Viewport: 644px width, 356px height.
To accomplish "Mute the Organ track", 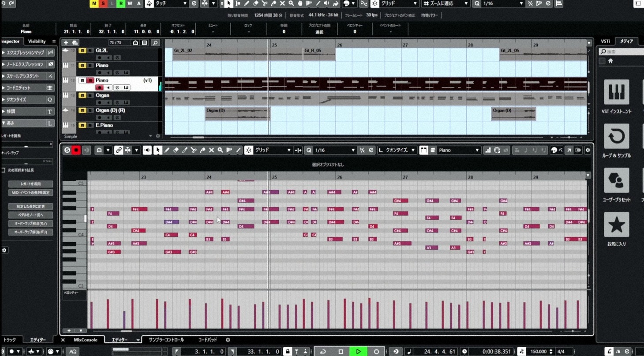I will pyautogui.click(x=82, y=95).
